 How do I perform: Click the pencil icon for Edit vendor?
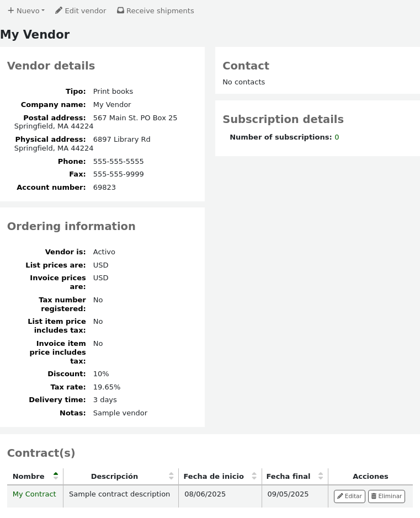(x=59, y=10)
